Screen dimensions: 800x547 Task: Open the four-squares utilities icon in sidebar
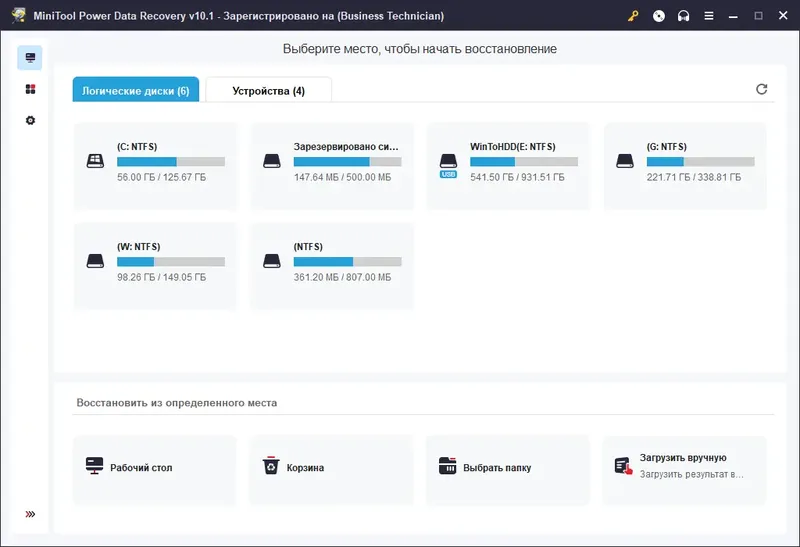[30, 89]
